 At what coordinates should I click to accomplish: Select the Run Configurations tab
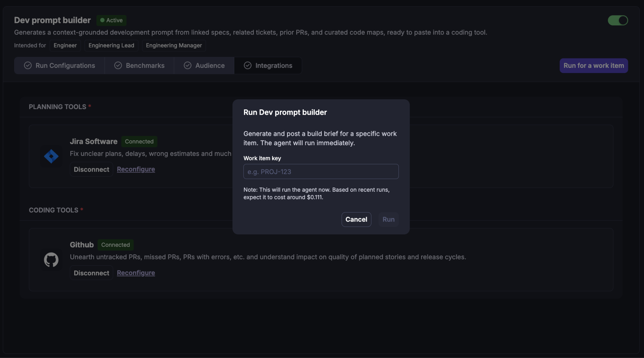tap(59, 65)
